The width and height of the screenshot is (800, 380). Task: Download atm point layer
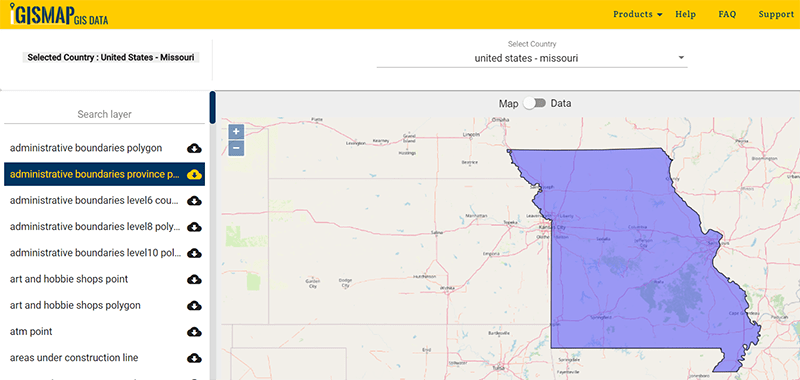tap(194, 332)
